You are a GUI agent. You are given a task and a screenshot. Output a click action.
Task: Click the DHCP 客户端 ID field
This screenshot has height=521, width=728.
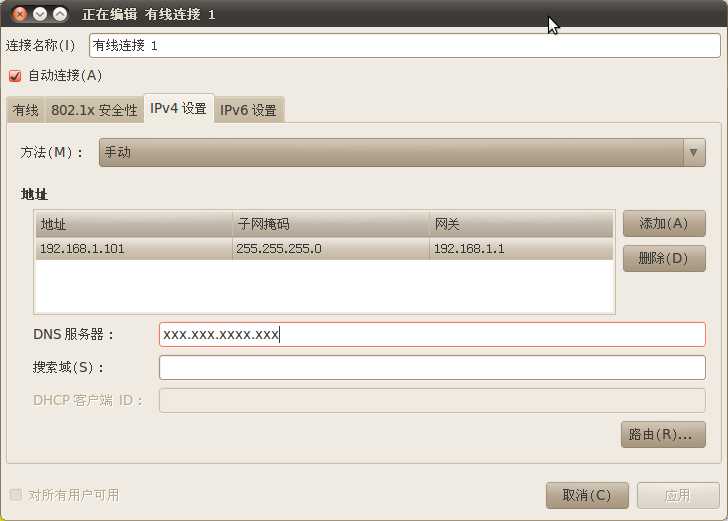pos(432,400)
